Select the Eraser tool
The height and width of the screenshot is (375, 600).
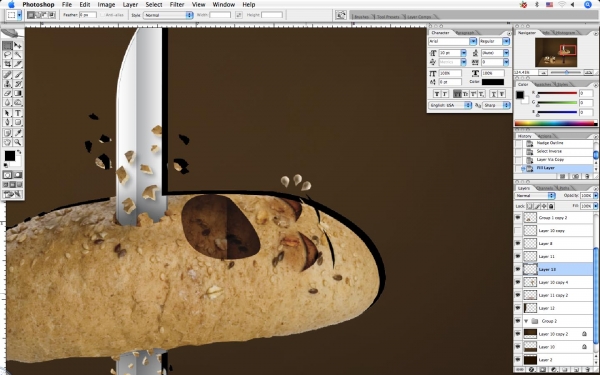pyautogui.click(x=7, y=93)
